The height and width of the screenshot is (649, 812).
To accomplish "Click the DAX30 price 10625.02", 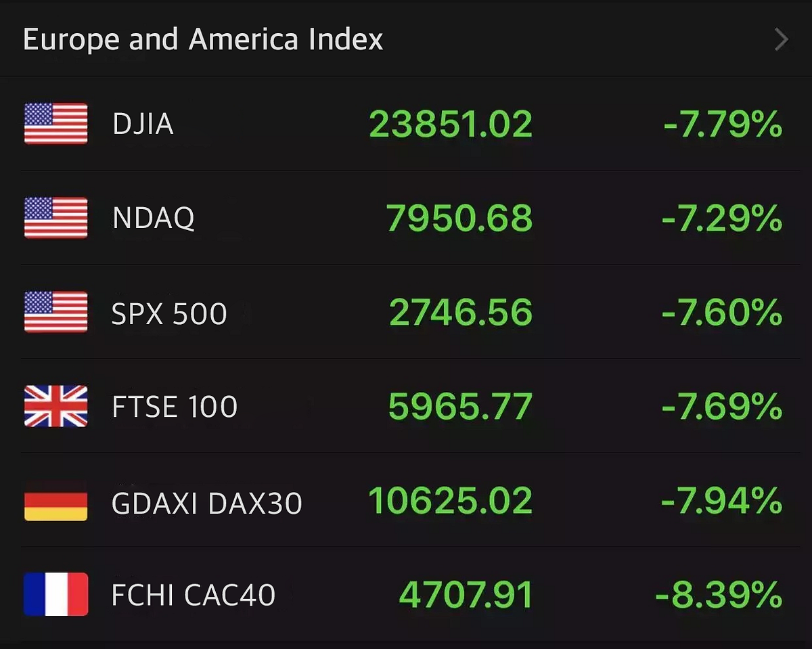I will pos(451,501).
